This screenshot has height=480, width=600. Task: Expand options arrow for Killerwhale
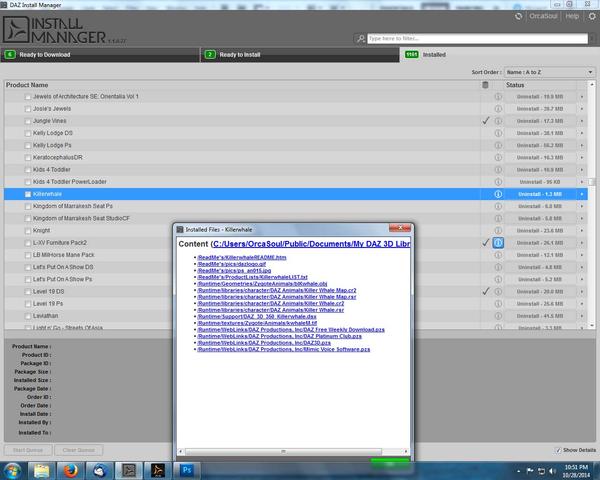(582, 194)
